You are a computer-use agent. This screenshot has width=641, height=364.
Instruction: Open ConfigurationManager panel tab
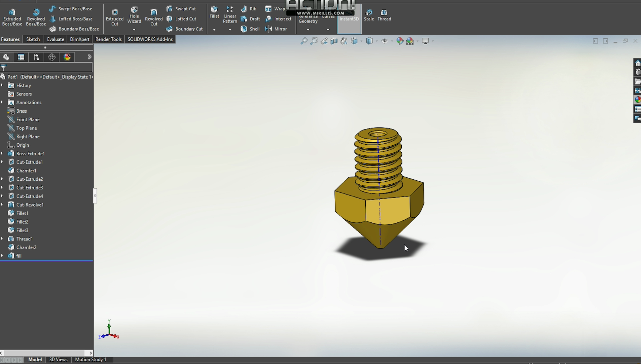click(36, 57)
